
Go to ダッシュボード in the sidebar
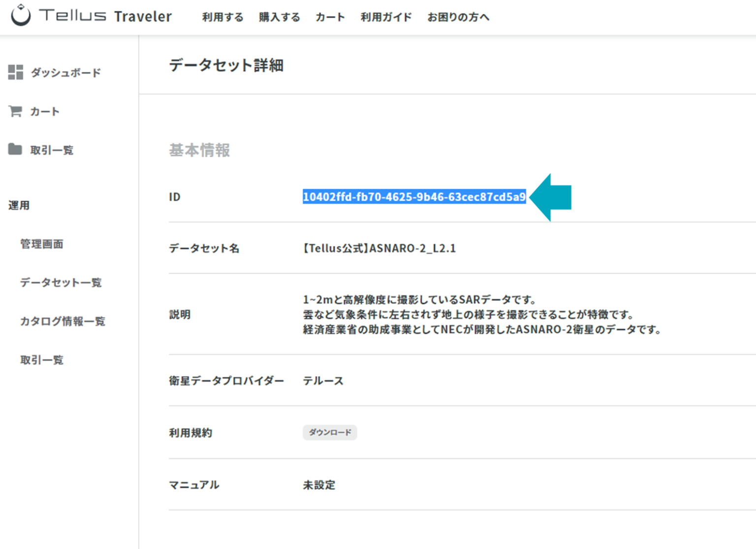[66, 73]
